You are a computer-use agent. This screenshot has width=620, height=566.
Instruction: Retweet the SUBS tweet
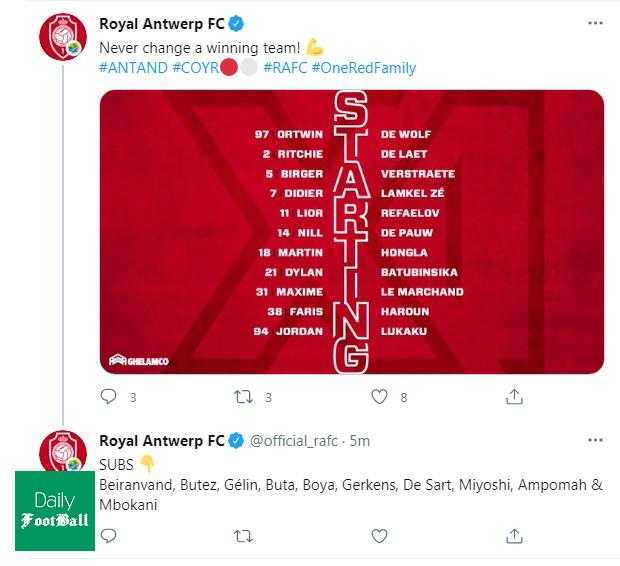point(243,536)
